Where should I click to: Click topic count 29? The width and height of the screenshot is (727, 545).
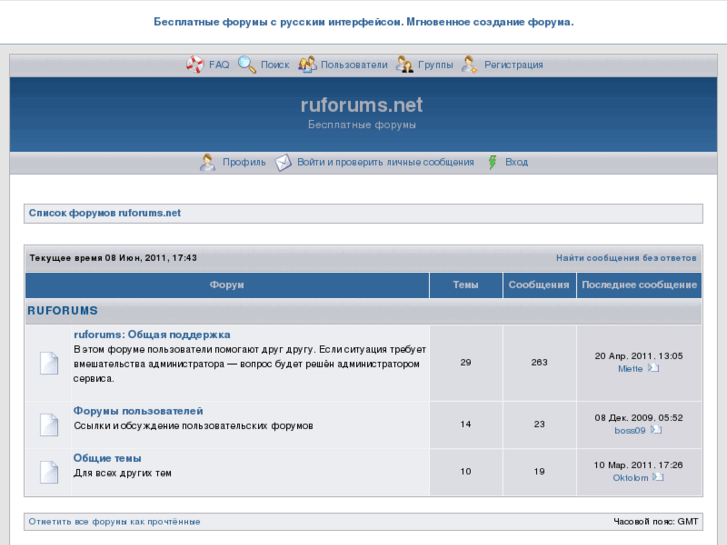(466, 362)
